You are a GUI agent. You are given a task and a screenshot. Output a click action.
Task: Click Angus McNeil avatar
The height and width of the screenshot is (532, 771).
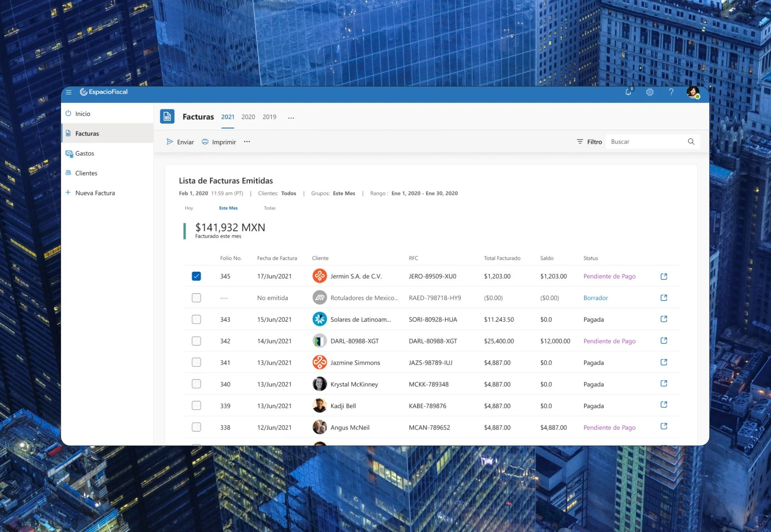point(320,427)
